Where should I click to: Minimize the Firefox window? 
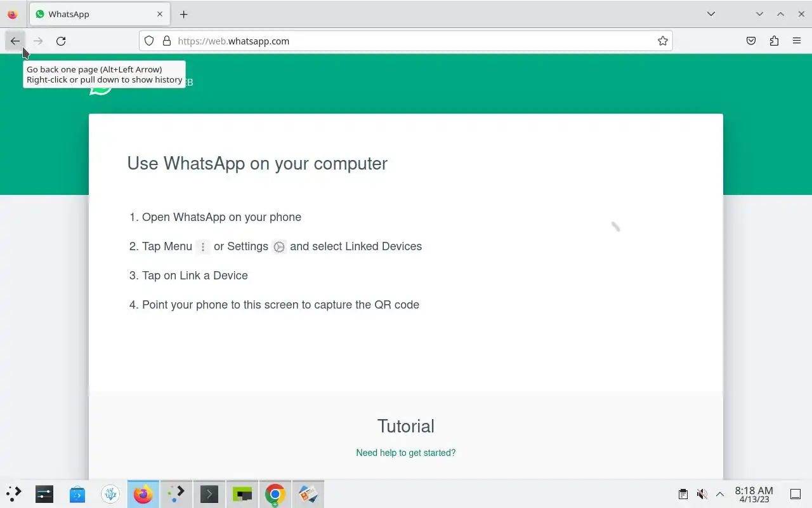point(759,14)
